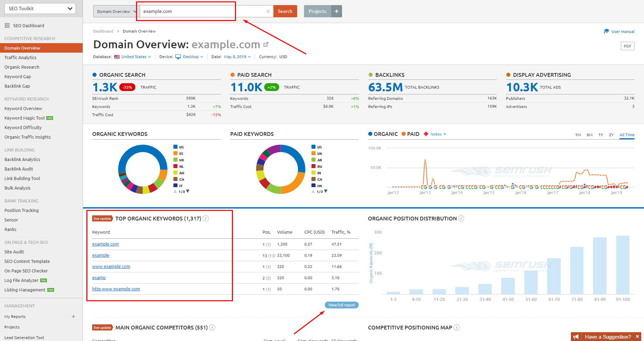
Task: Click the Projects button
Action: [318, 11]
